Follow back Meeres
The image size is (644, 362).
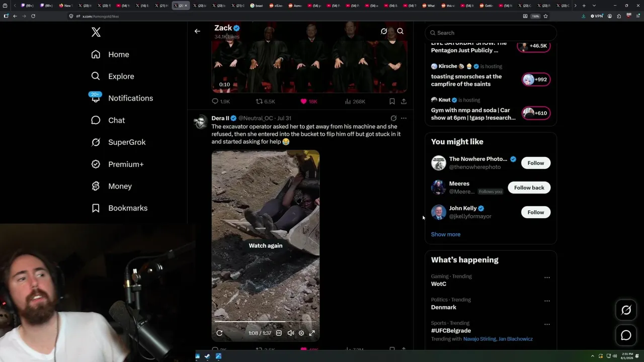[529, 188]
